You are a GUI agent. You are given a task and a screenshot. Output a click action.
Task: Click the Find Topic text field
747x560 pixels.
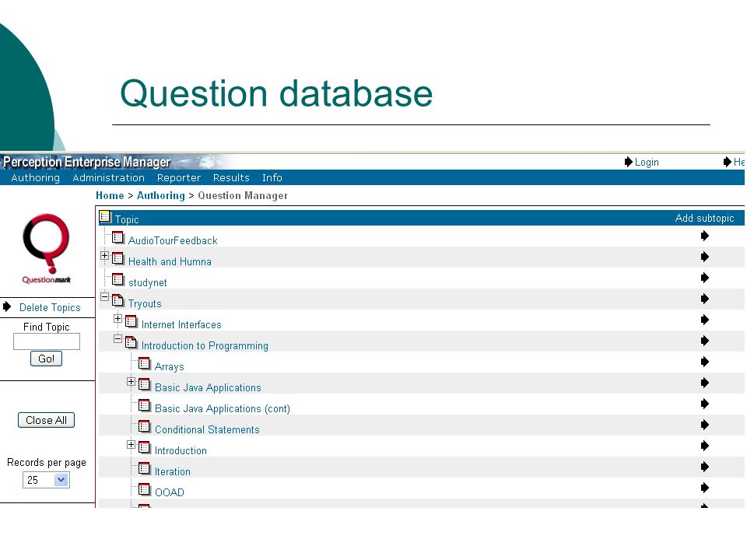[x=47, y=341]
